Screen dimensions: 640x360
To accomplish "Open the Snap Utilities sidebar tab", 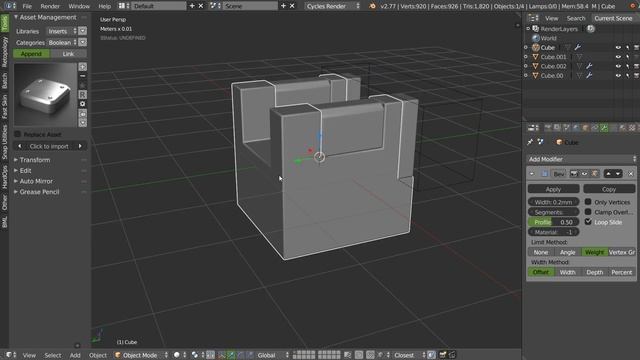I will click(4, 142).
